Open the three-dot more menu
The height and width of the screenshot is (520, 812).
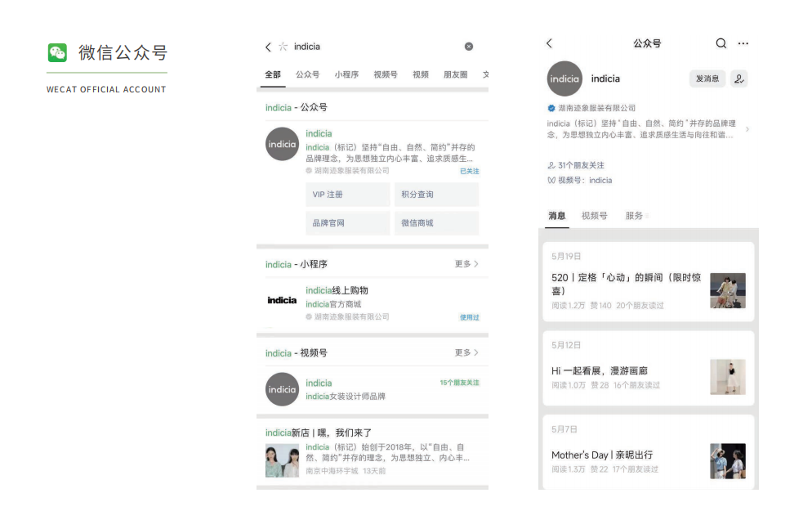pos(743,43)
